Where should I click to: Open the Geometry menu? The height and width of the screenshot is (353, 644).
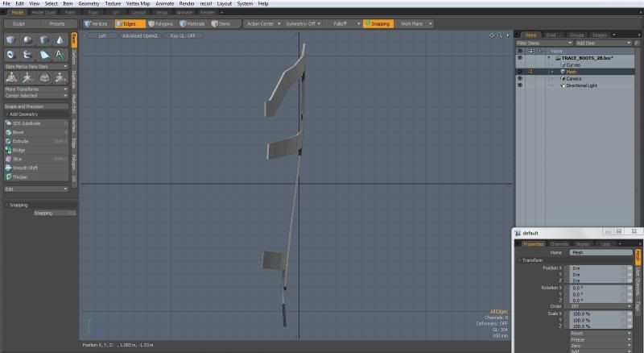tap(89, 4)
